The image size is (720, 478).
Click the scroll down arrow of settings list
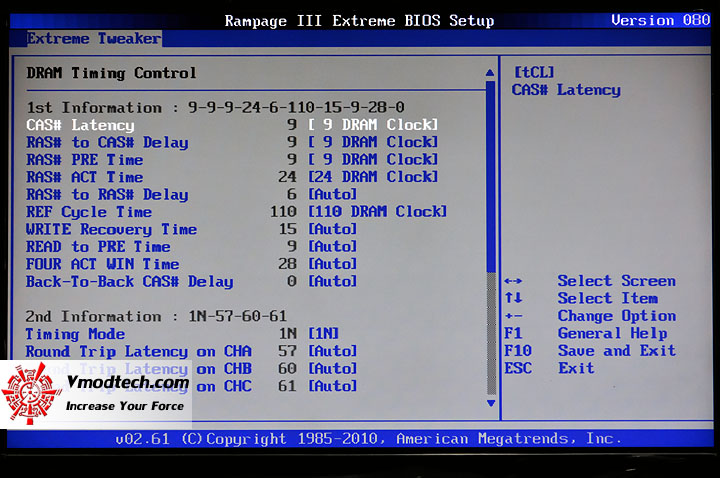click(x=491, y=403)
